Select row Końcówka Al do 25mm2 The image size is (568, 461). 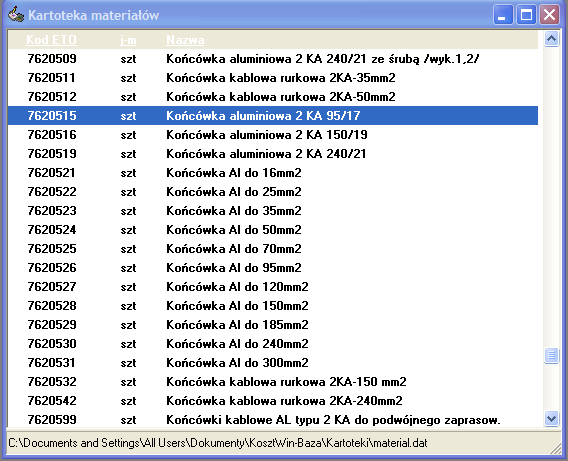coord(273,192)
